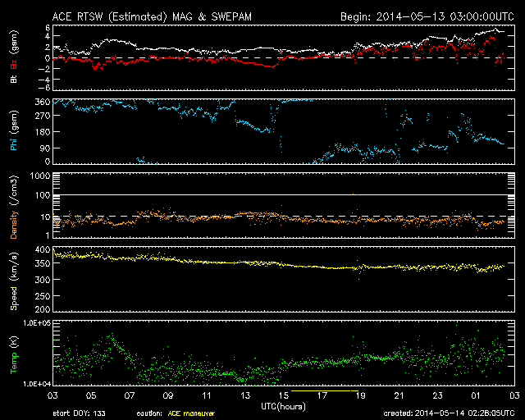Image resolution: width=525 pixels, height=420 pixels.
Task: Click the "100" tick on the Density axis
Action: pos(43,195)
